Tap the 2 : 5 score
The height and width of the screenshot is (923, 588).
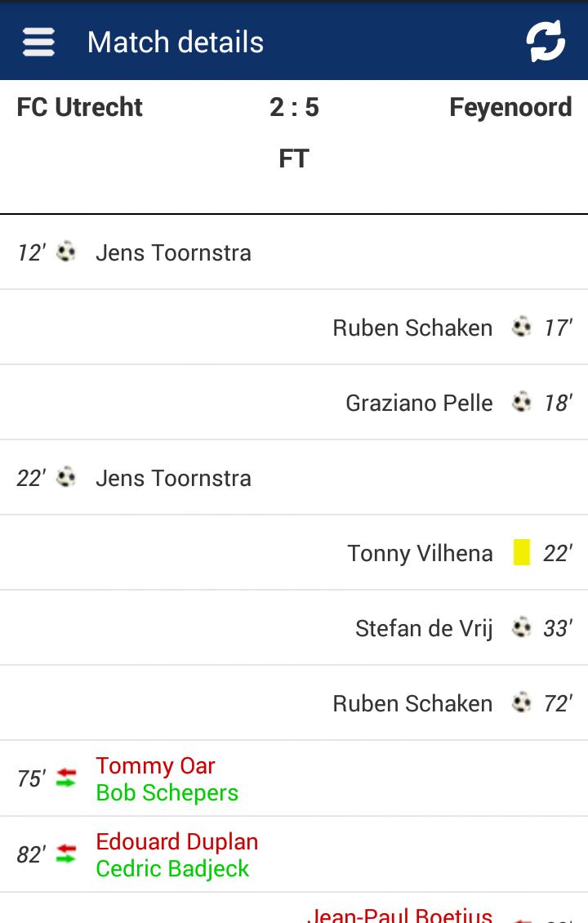pos(294,107)
